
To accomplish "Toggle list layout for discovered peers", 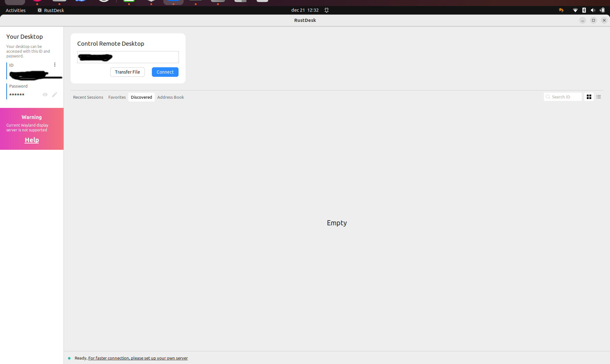I will pyautogui.click(x=599, y=97).
